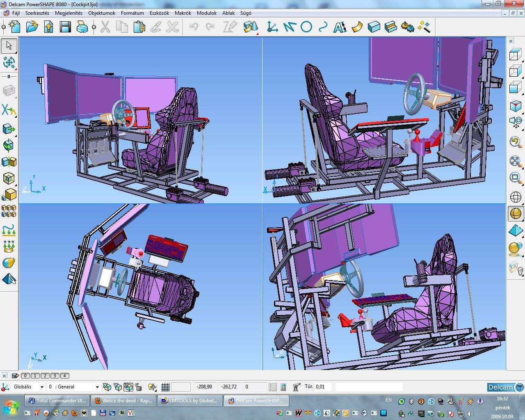Screen dimensions: 525x420
Task: Click the Save floppy disk icon
Action: (x=65, y=27)
